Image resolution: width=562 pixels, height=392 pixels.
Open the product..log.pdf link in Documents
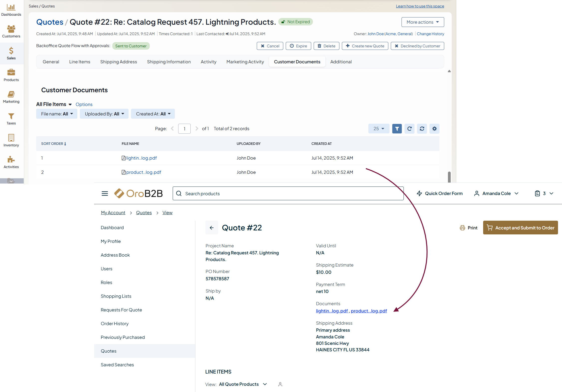point(369,311)
